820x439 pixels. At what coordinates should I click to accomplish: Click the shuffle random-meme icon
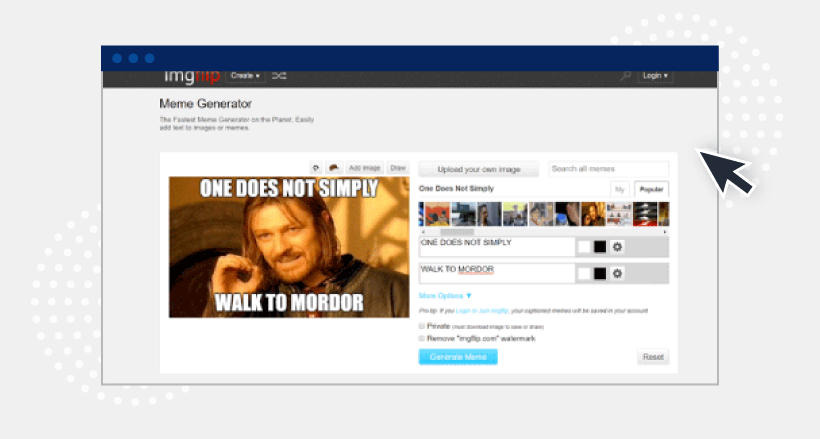click(x=279, y=76)
